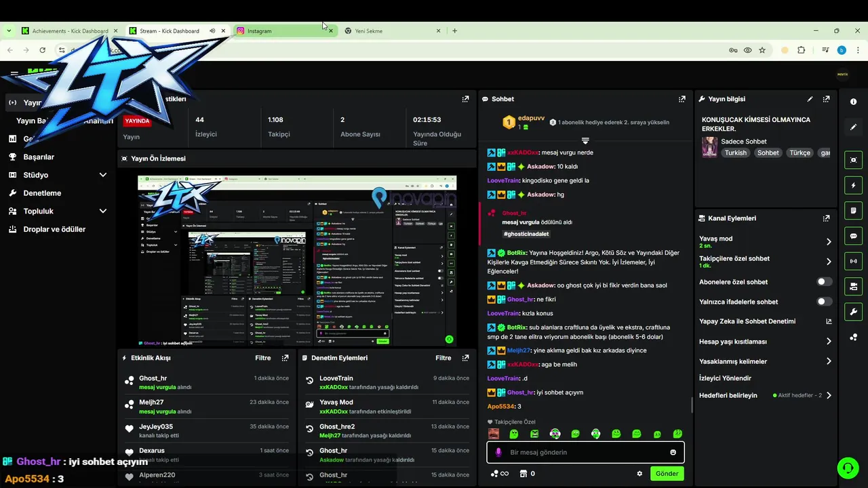Viewport: 868px width, 488px height.
Task: Pop out the Sohbet chat panel
Action: coord(682,99)
